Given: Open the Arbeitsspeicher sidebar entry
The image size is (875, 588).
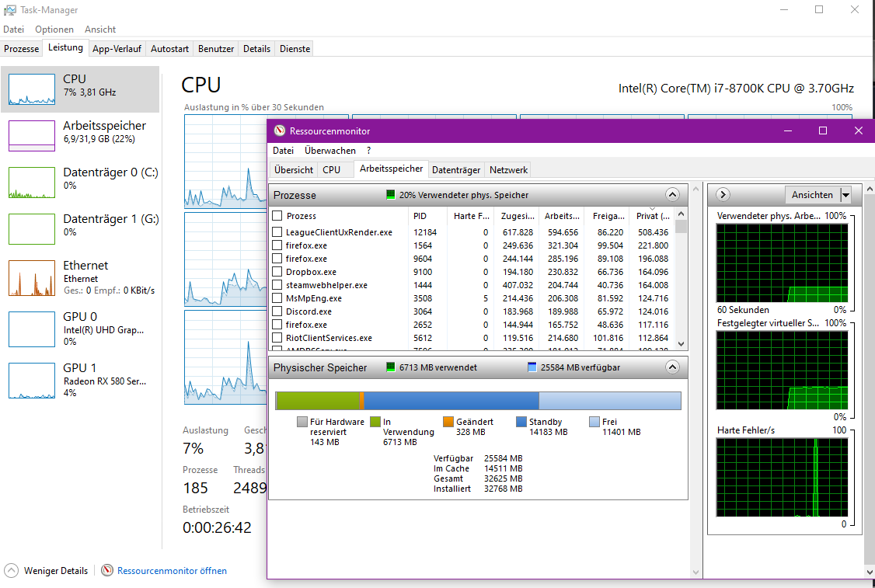Looking at the screenshot, I should click(78, 132).
